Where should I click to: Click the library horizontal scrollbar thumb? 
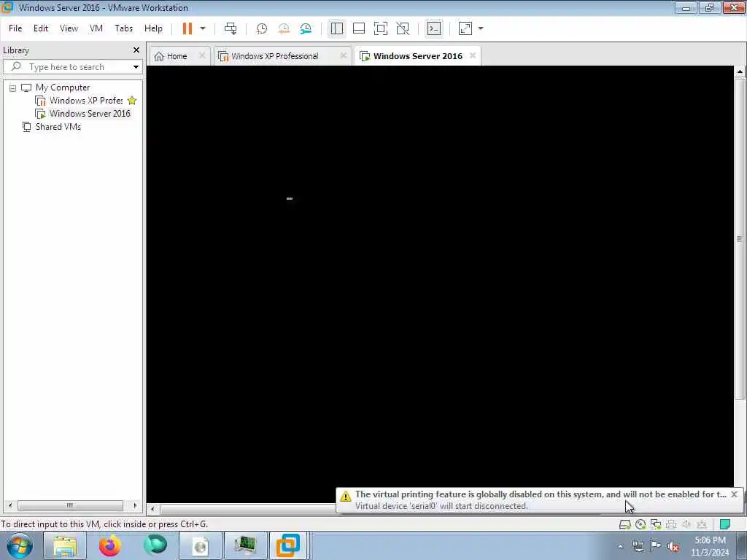click(x=70, y=505)
